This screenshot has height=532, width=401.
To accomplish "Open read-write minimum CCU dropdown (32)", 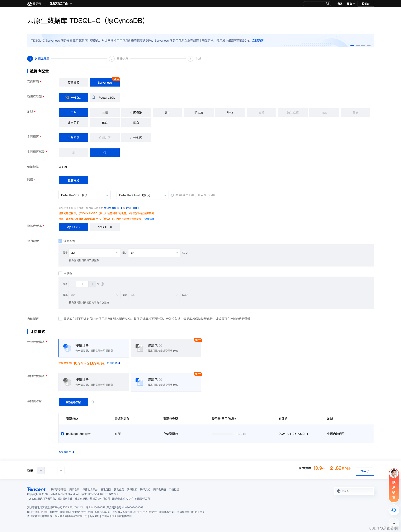I will point(95,253).
